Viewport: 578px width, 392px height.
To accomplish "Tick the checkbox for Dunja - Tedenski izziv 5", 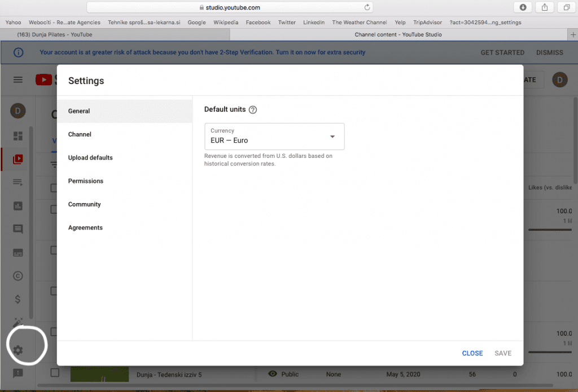I will tap(55, 373).
